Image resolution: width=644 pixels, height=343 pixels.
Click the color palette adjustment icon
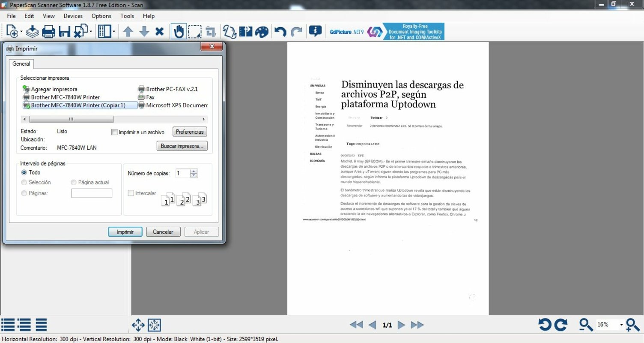coord(262,31)
